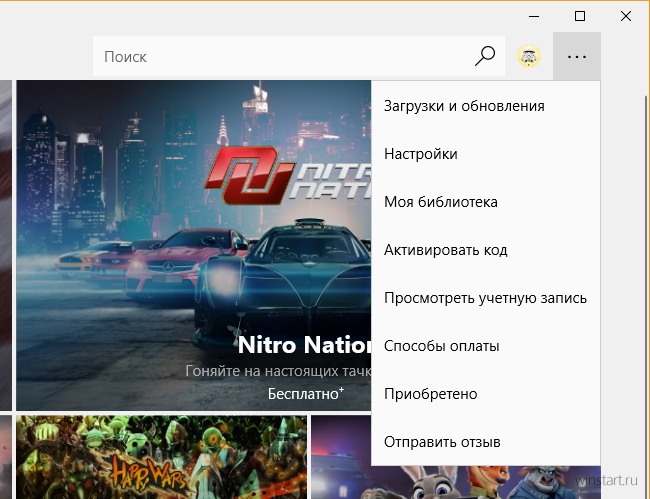Open Моя библиотека
Image resolution: width=650 pixels, height=499 pixels.
[x=486, y=202]
